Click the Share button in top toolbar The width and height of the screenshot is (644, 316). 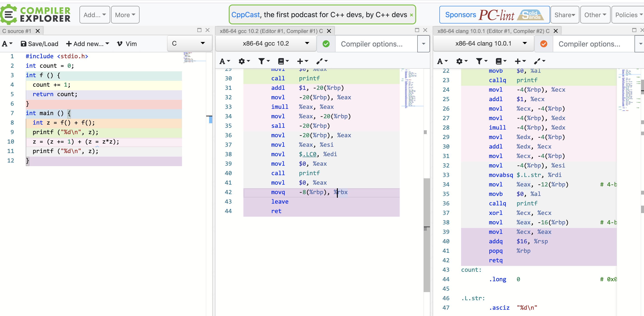(x=565, y=15)
